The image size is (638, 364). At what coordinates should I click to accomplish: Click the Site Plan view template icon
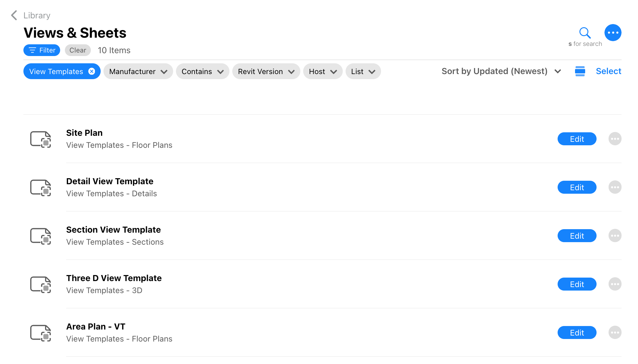41,139
